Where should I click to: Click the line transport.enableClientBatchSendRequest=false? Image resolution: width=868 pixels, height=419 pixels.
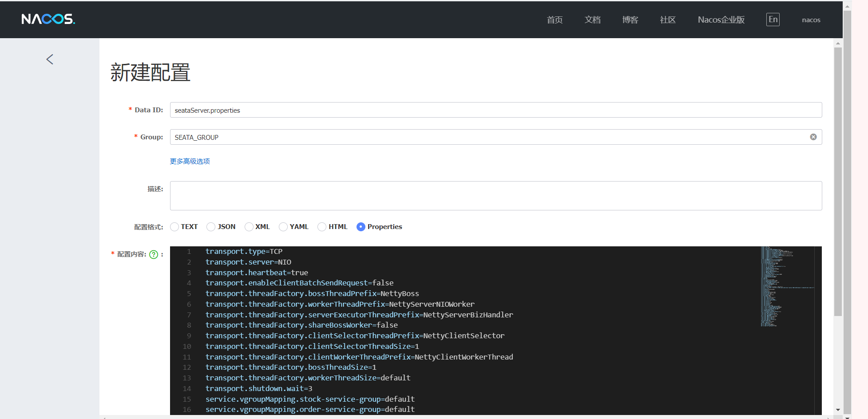pyautogui.click(x=299, y=283)
